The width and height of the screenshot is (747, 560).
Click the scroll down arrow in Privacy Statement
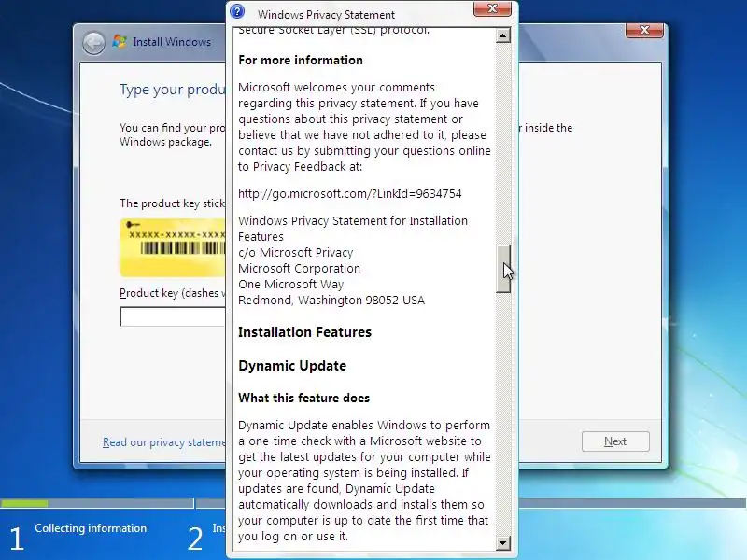point(502,542)
